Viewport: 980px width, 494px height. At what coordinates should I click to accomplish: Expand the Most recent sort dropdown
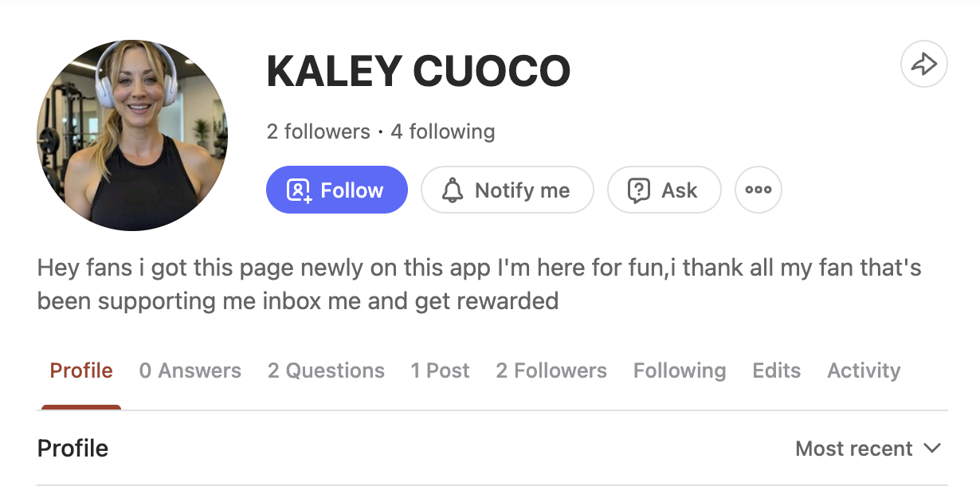tap(868, 449)
